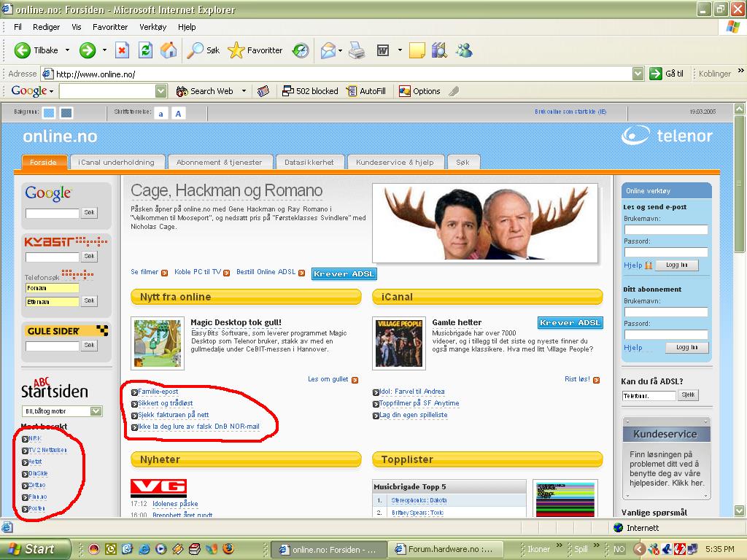Click the NRK link under Mest besøkt
This screenshot has height=560, width=747.
click(x=35, y=438)
